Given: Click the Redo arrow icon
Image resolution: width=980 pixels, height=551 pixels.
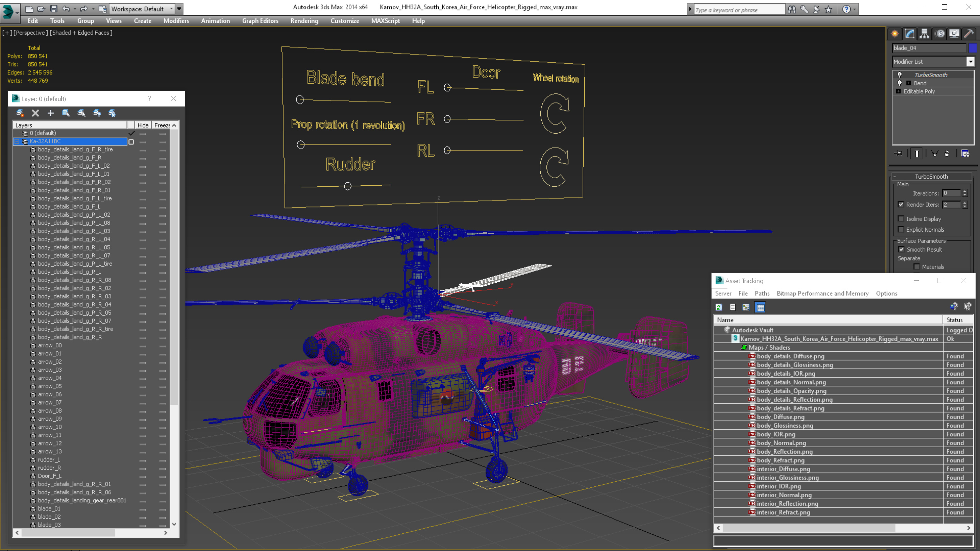Looking at the screenshot, I should point(84,9).
